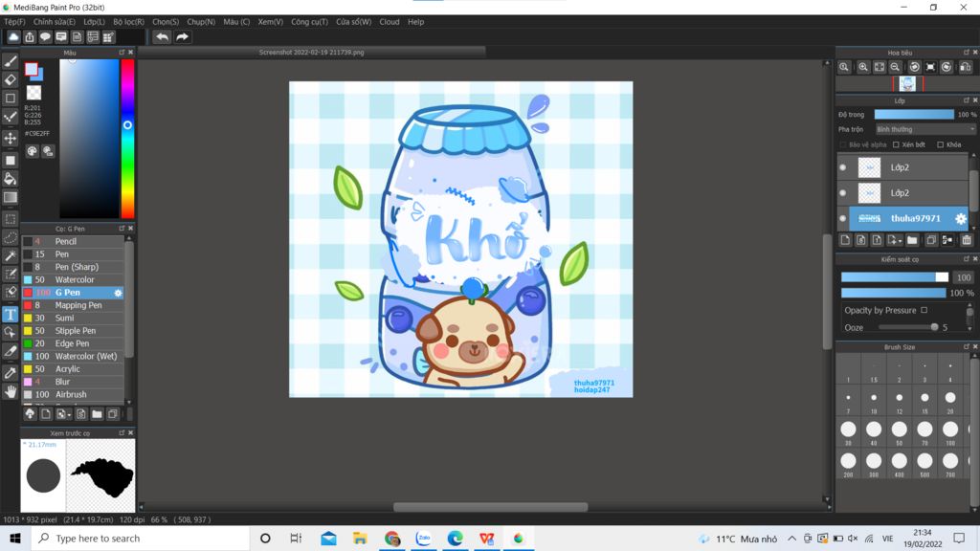Zoom in using the navigator magnifier plus
The width and height of the screenshot is (980, 551).
[863, 67]
